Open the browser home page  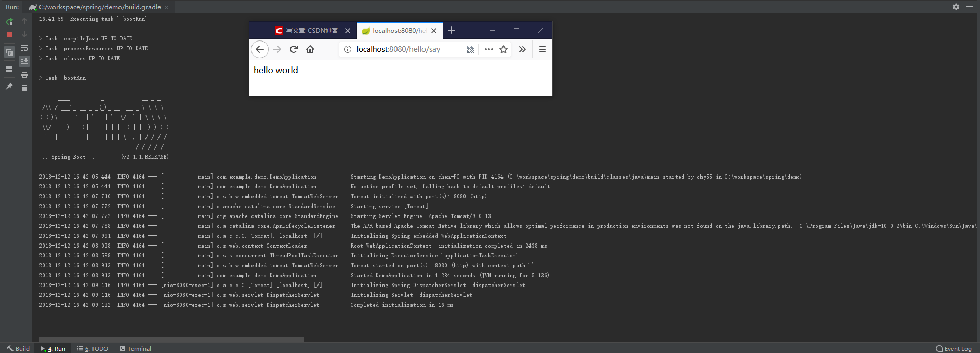point(310,49)
